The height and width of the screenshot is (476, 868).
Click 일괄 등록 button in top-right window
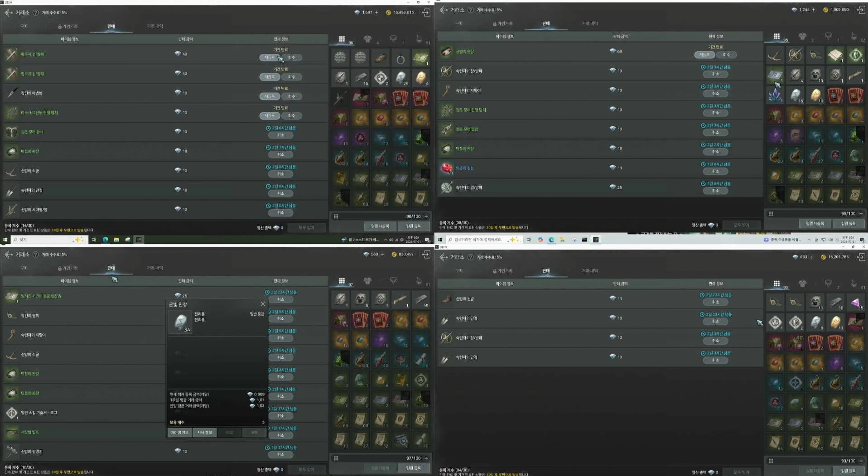pos(849,223)
